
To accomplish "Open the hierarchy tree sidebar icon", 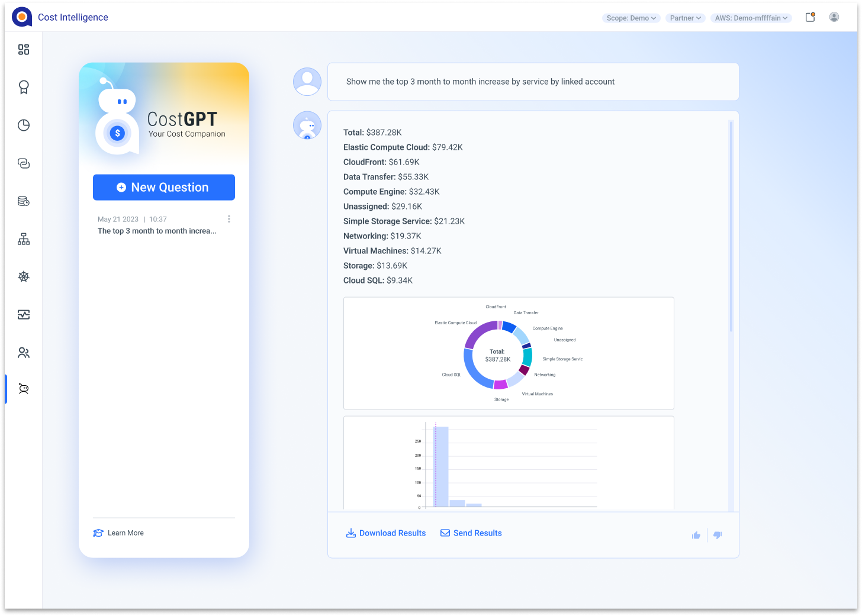I will (24, 239).
